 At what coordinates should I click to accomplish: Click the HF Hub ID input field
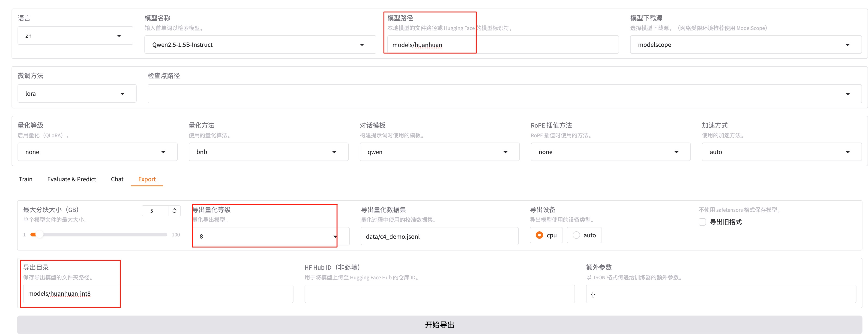tap(439, 294)
